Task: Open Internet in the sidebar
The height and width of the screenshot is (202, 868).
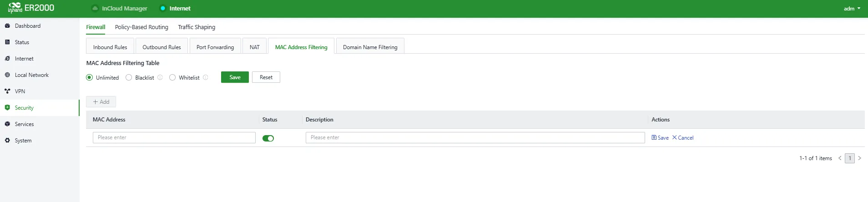Action: [x=40, y=59]
